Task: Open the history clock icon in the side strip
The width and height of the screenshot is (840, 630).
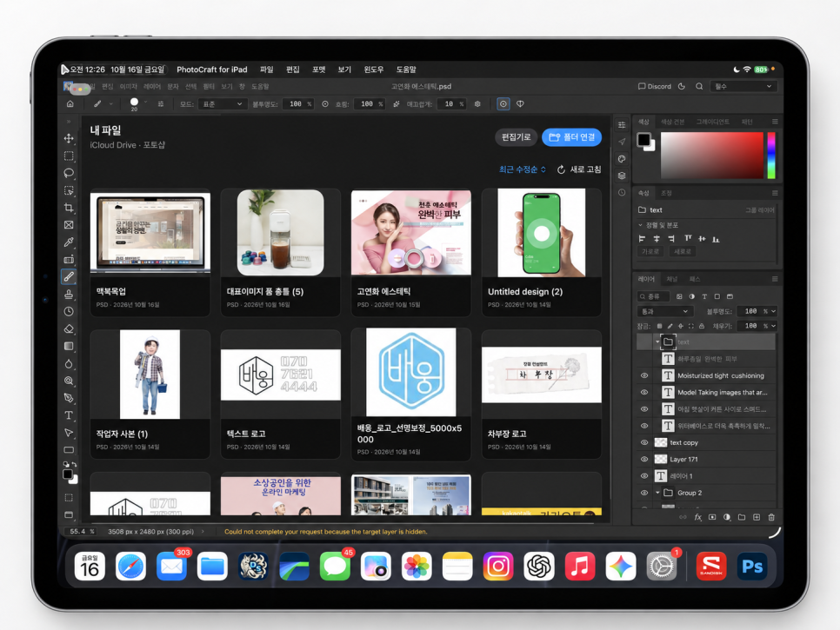Action: click(x=622, y=193)
